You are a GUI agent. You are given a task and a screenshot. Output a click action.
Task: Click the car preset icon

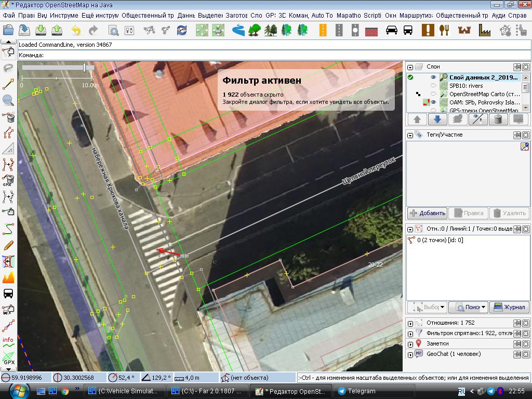[x=392, y=30]
